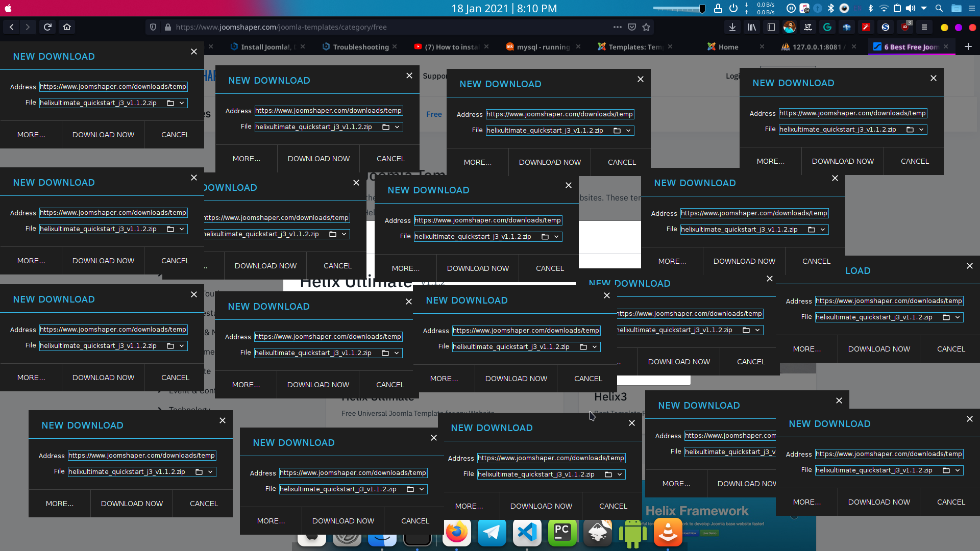Click the Address input field in a dialog
This screenshot has height=551, width=980.
click(113, 86)
